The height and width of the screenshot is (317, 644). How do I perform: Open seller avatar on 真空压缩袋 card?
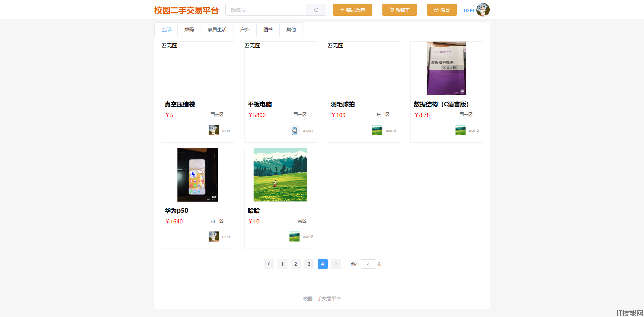(214, 130)
